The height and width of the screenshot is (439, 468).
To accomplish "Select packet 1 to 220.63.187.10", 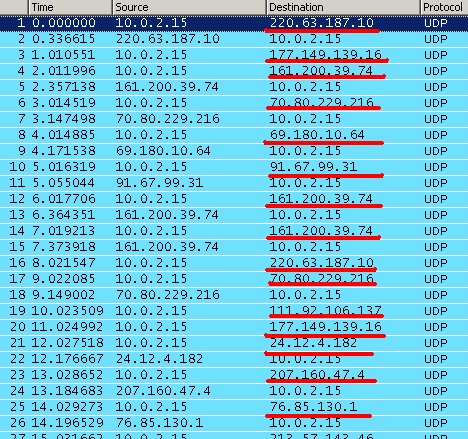I will click(x=234, y=23).
